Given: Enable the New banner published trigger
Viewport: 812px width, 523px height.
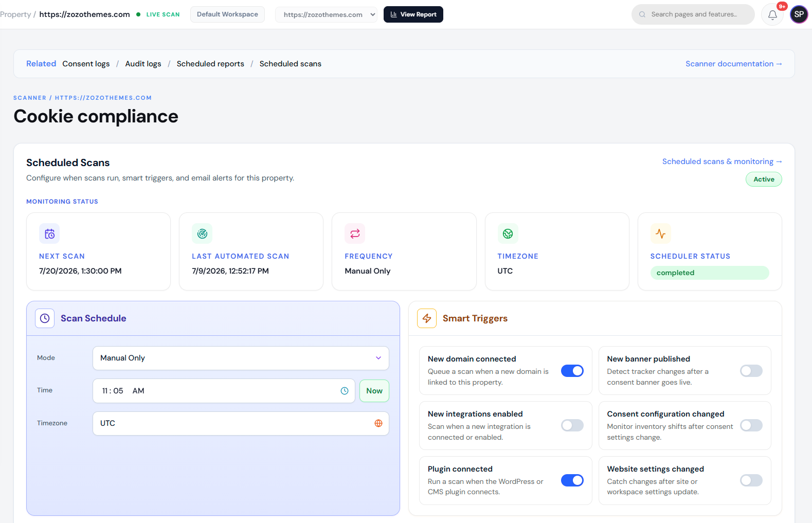Looking at the screenshot, I should pyautogui.click(x=751, y=371).
